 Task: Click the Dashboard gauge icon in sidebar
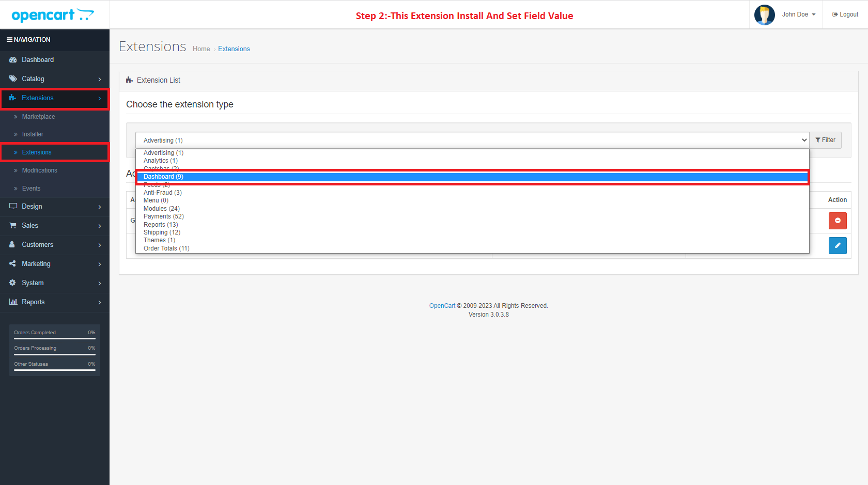tap(13, 60)
